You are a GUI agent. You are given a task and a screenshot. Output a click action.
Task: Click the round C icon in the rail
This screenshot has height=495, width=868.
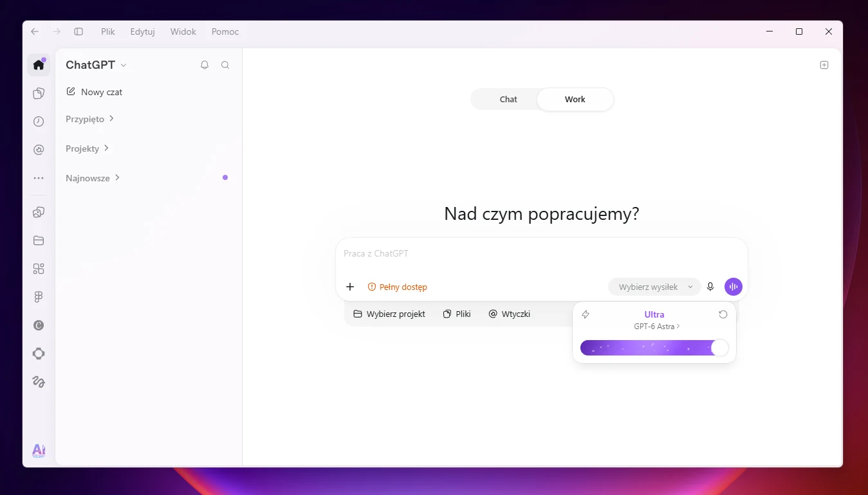pyautogui.click(x=39, y=325)
